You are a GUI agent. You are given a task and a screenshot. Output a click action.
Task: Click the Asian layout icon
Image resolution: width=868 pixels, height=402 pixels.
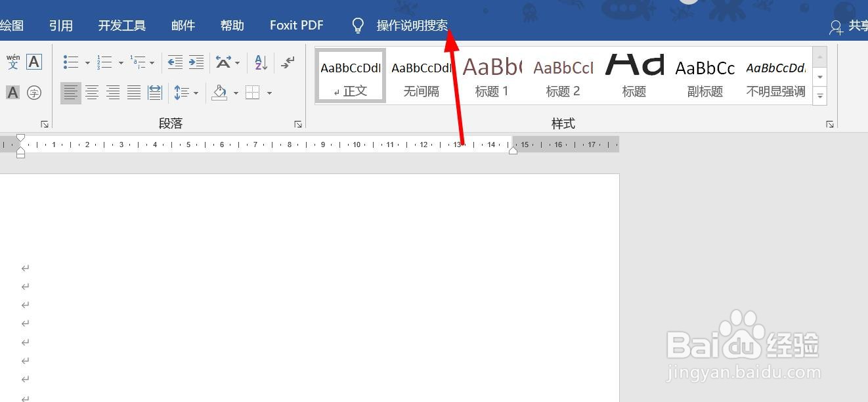coord(223,62)
